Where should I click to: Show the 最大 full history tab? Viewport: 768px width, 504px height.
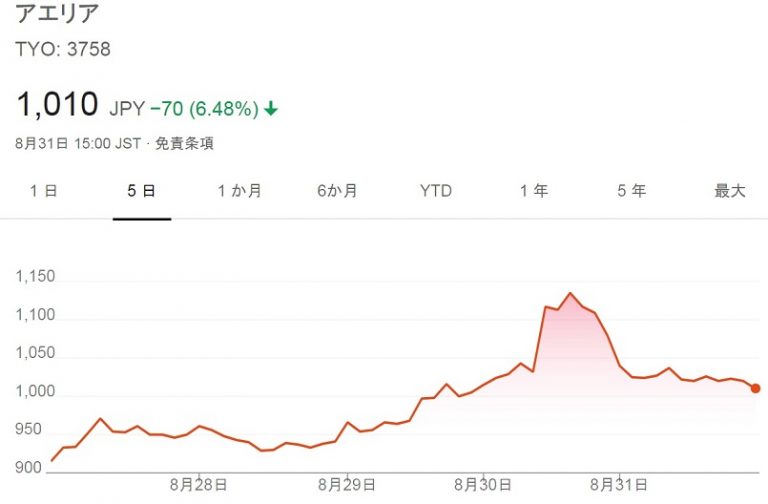tap(730, 191)
